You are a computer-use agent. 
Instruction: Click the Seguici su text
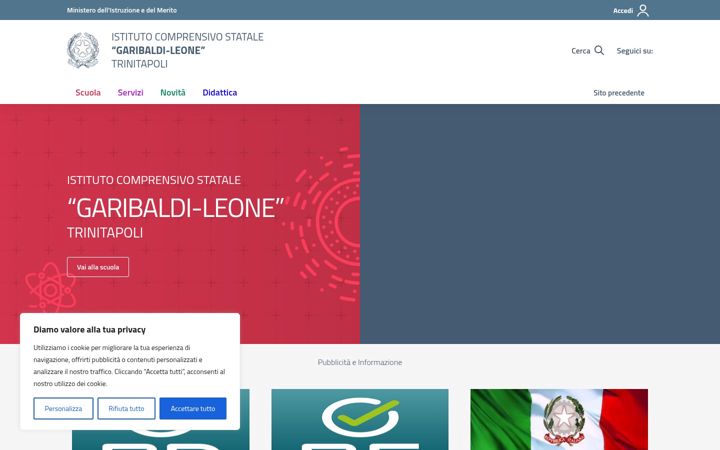(635, 51)
